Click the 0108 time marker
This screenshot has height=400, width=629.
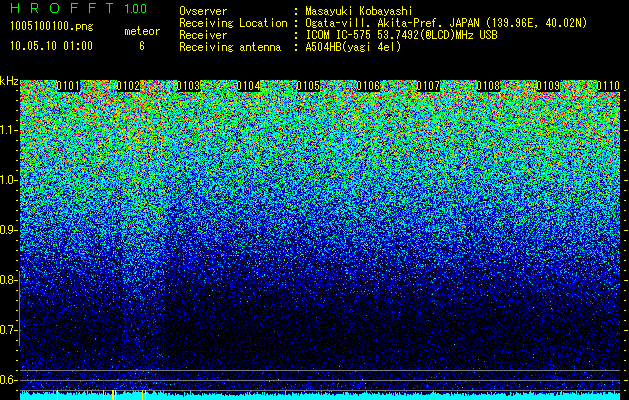(x=488, y=86)
